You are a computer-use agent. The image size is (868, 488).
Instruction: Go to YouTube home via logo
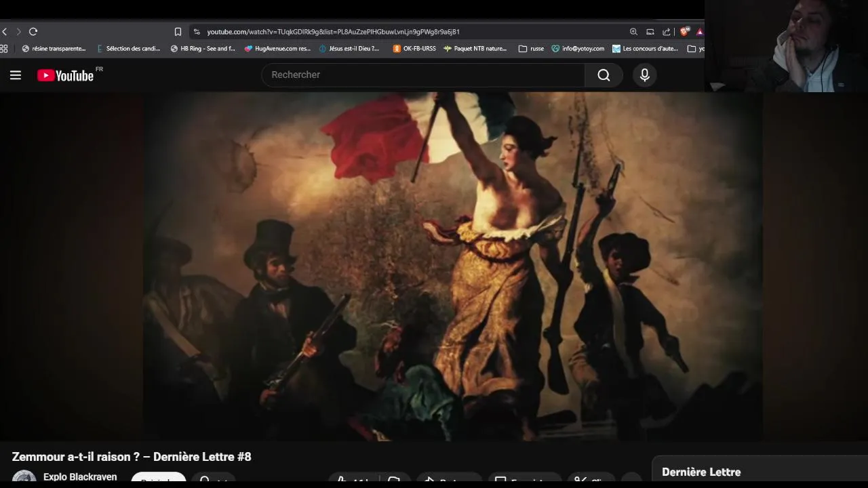65,75
